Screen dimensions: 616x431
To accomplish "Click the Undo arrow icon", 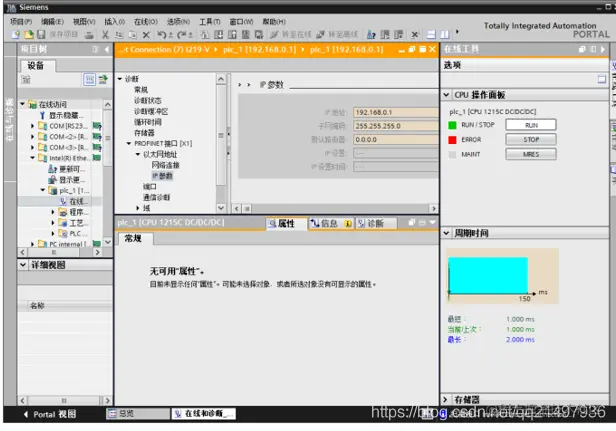I will (x=161, y=35).
